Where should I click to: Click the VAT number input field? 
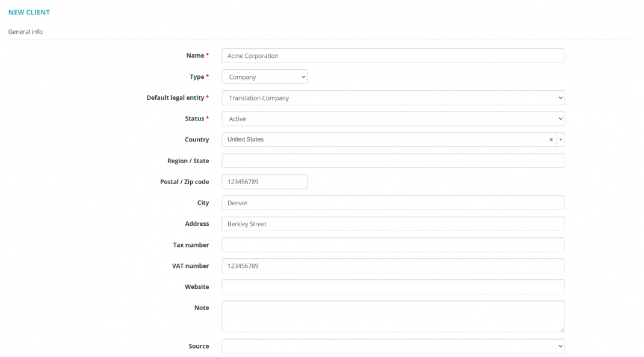[x=392, y=266]
